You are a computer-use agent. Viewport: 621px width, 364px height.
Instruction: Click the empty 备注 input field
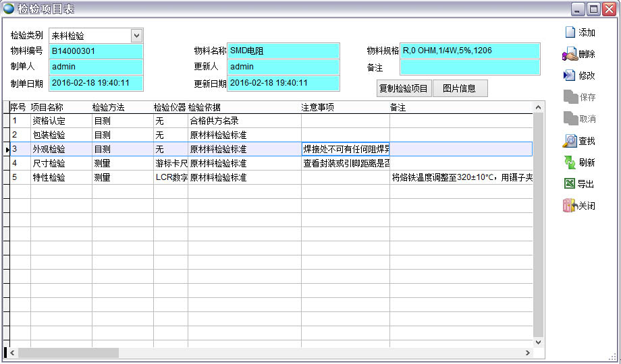click(470, 67)
